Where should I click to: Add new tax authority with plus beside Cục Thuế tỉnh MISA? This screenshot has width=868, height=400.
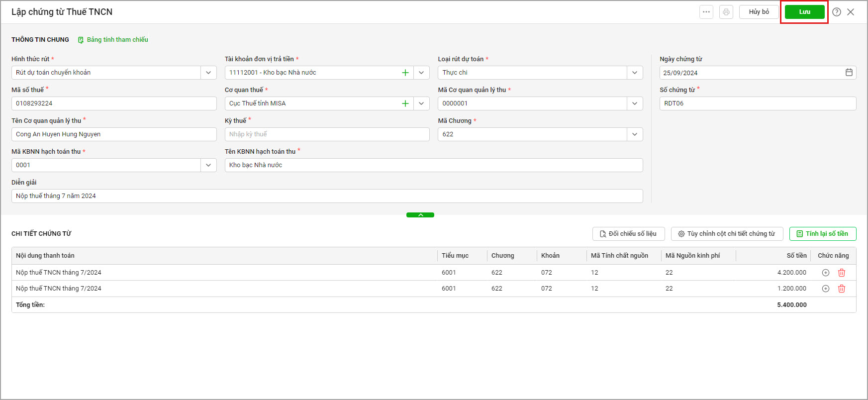point(405,103)
